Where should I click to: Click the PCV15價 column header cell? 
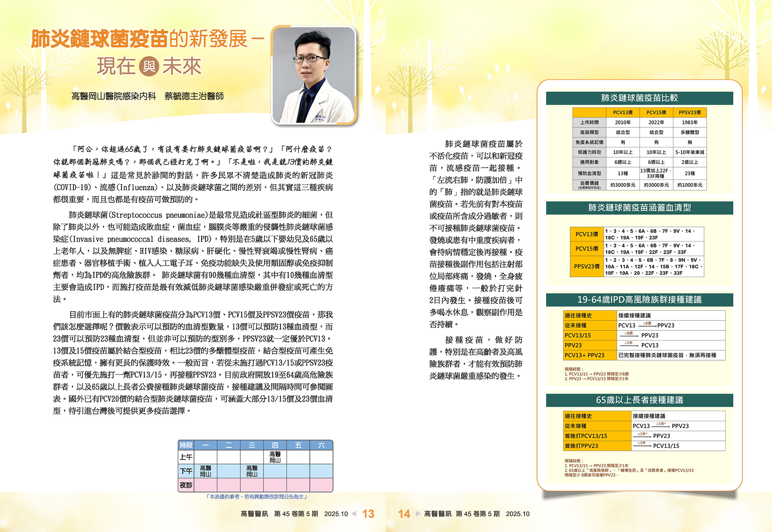[656, 112]
